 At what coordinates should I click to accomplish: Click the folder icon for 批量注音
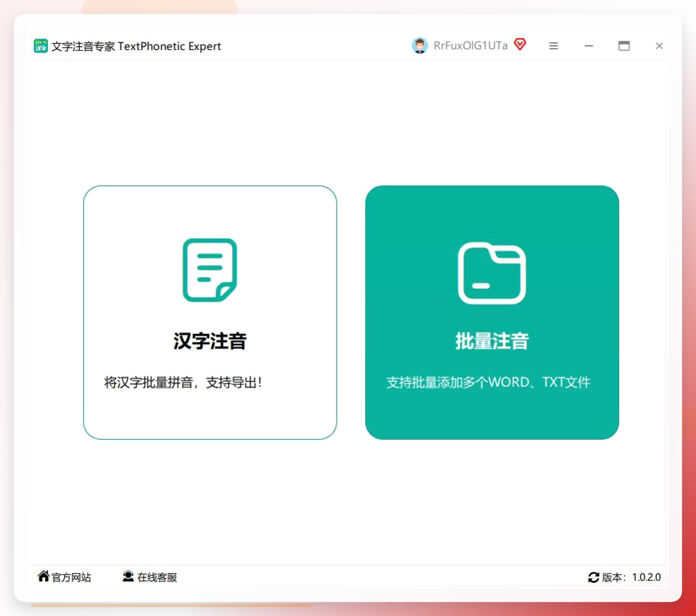click(492, 273)
